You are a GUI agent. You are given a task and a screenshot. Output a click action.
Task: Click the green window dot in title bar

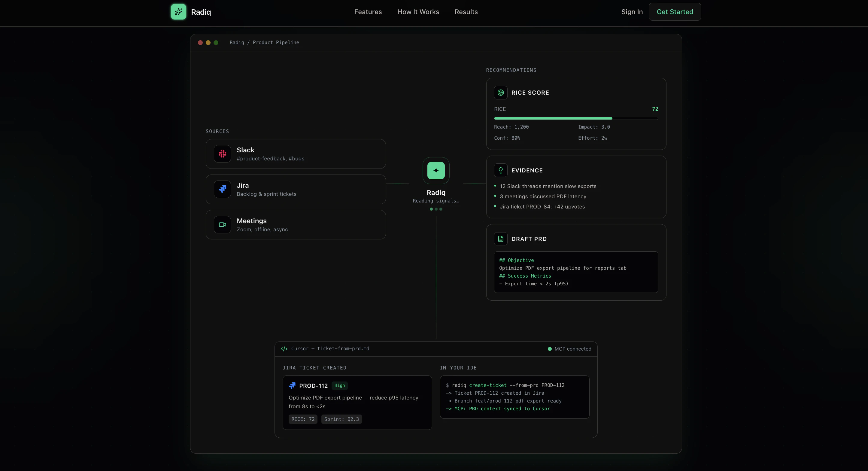tap(216, 42)
